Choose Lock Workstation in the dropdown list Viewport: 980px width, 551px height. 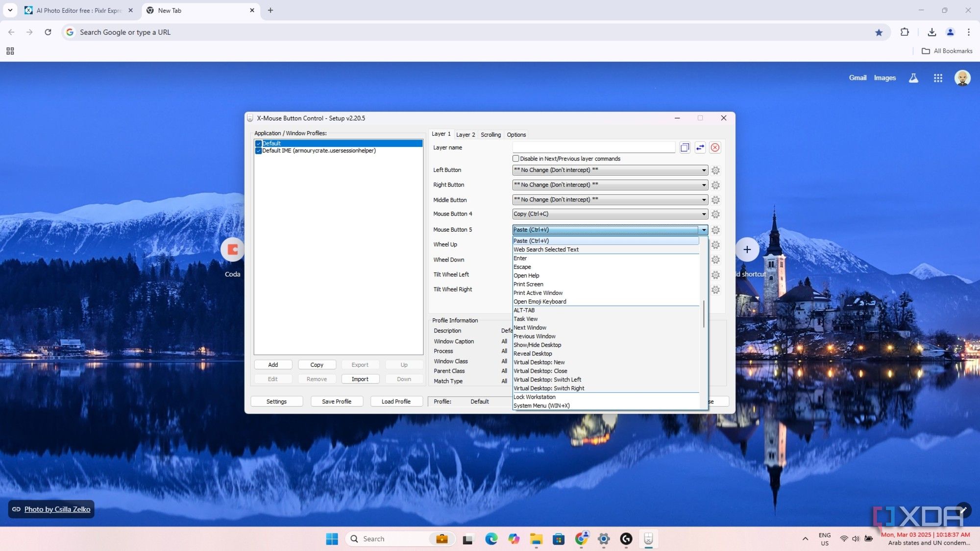(606, 397)
